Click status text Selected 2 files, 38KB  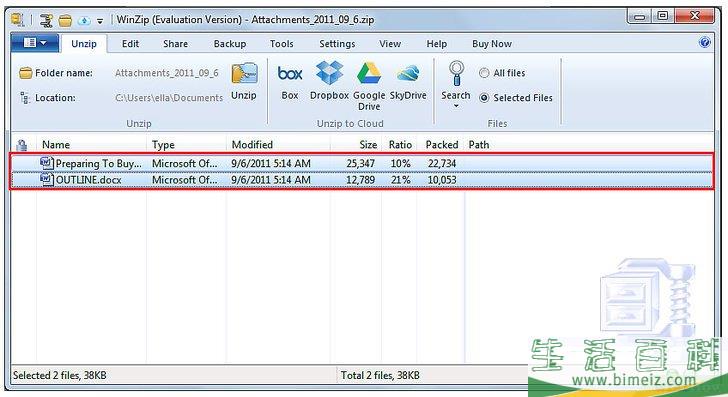(x=59, y=375)
